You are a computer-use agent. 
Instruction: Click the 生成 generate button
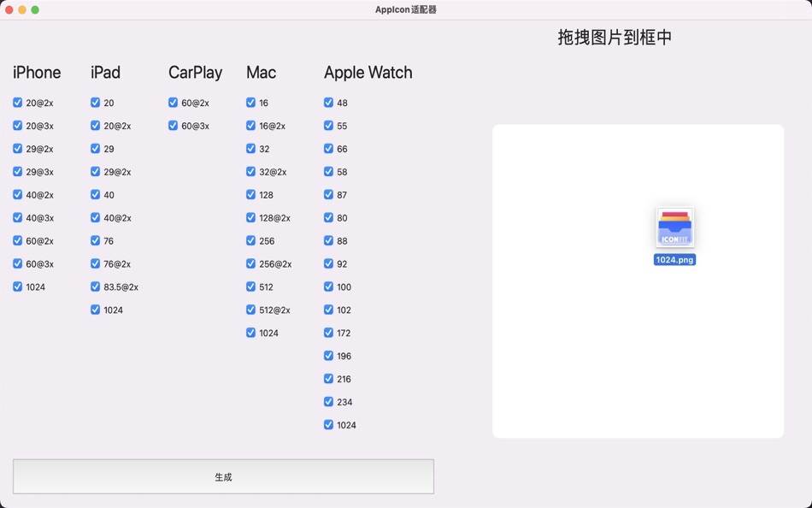tap(223, 476)
